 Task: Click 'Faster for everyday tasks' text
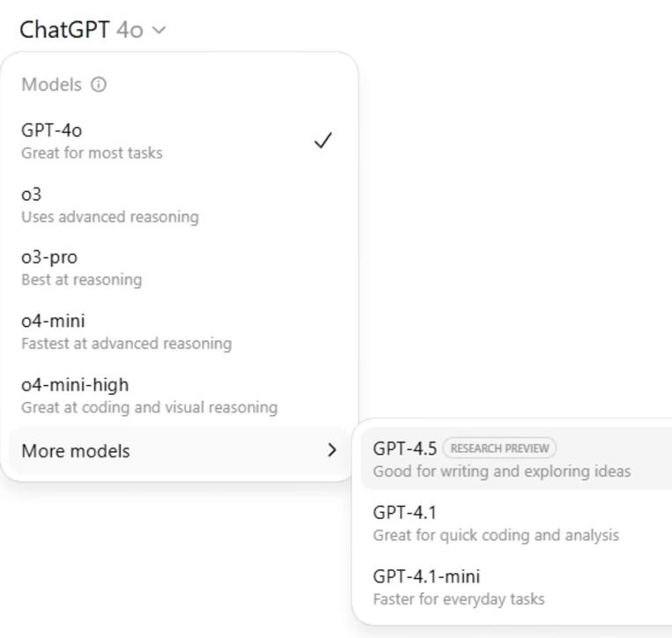click(459, 599)
